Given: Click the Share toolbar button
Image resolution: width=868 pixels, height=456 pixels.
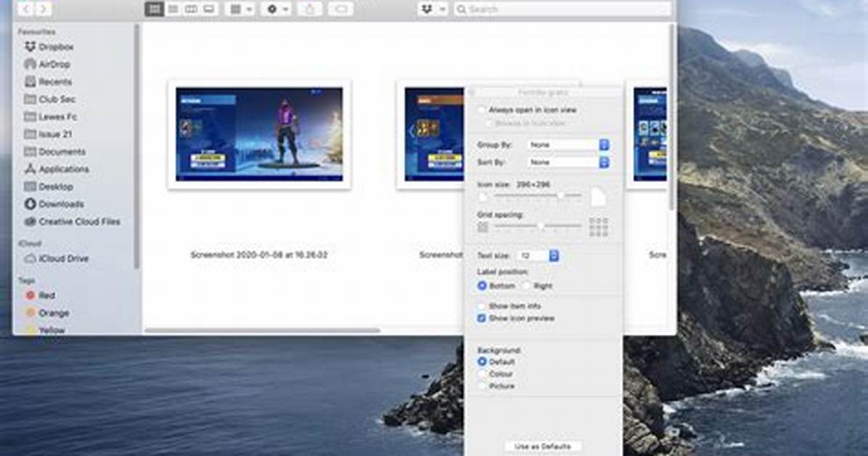Looking at the screenshot, I should coord(310,9).
